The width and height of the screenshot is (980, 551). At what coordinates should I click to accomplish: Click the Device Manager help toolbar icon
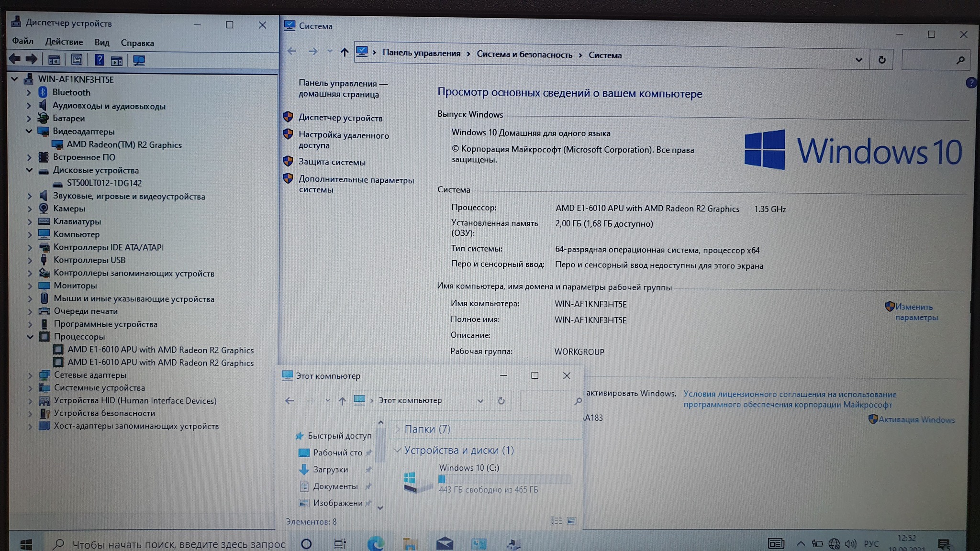click(x=99, y=60)
